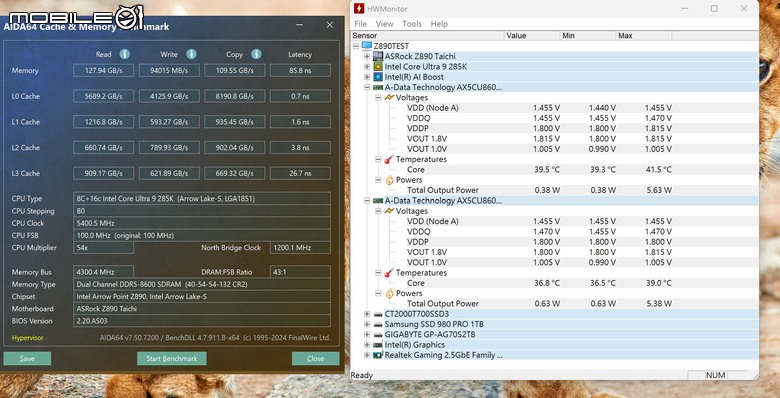Image resolution: width=780 pixels, height=398 pixels.
Task: Click the L0 Cache Copy value 8190.8 GB/s
Action: click(235, 96)
